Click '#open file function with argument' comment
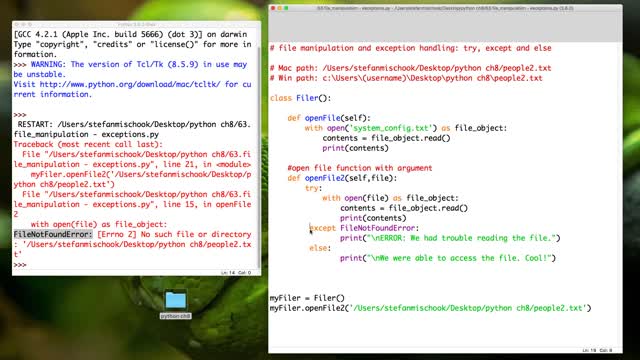Viewport: 640px width, 360px height. [x=360, y=168]
